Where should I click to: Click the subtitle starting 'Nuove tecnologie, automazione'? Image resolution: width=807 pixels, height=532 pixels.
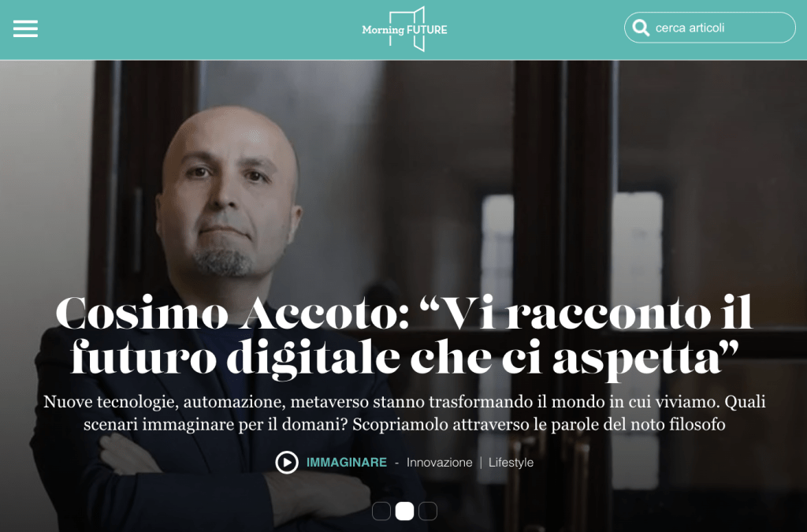(x=404, y=413)
